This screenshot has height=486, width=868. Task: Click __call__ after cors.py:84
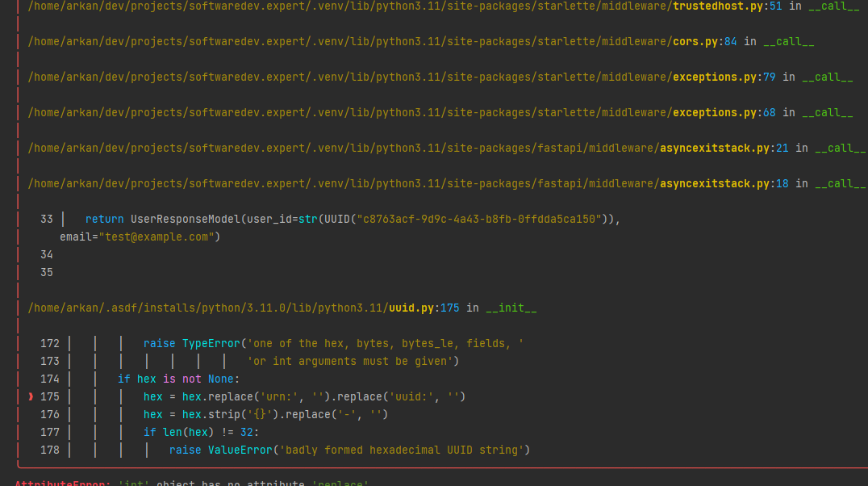[x=788, y=41]
